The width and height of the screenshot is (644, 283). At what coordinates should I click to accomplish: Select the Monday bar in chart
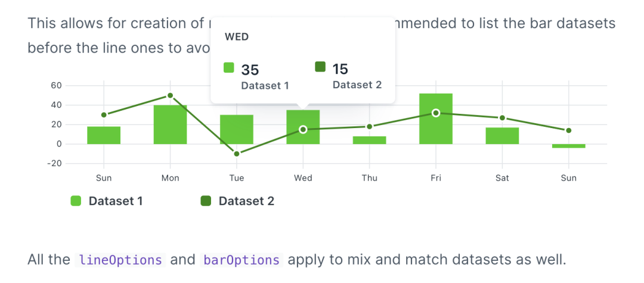click(x=170, y=125)
